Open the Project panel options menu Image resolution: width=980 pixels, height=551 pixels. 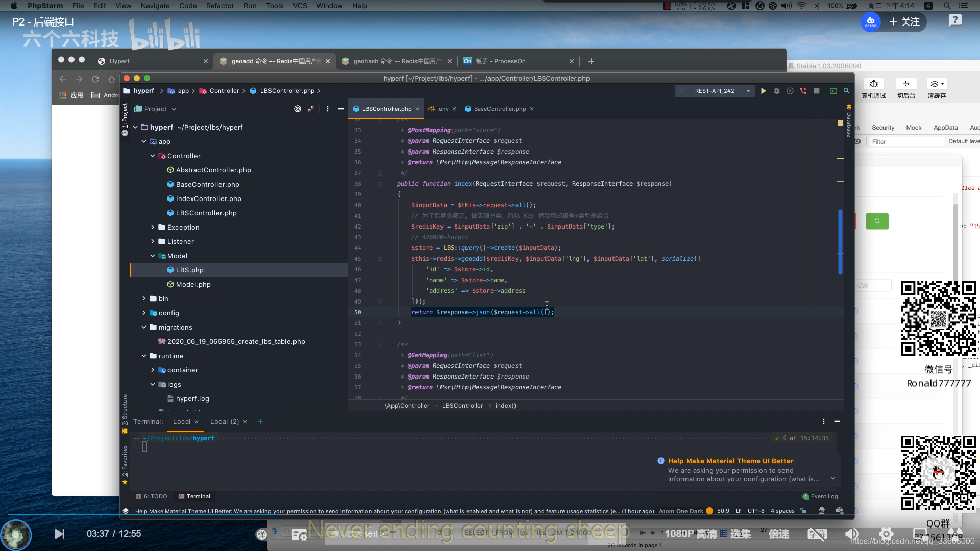coord(328,109)
